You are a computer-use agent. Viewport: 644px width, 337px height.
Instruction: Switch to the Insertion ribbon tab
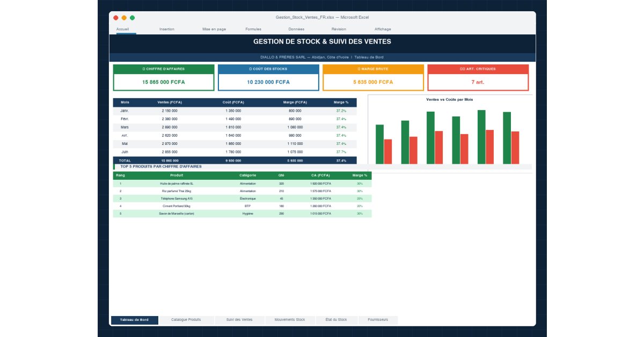[x=167, y=29]
